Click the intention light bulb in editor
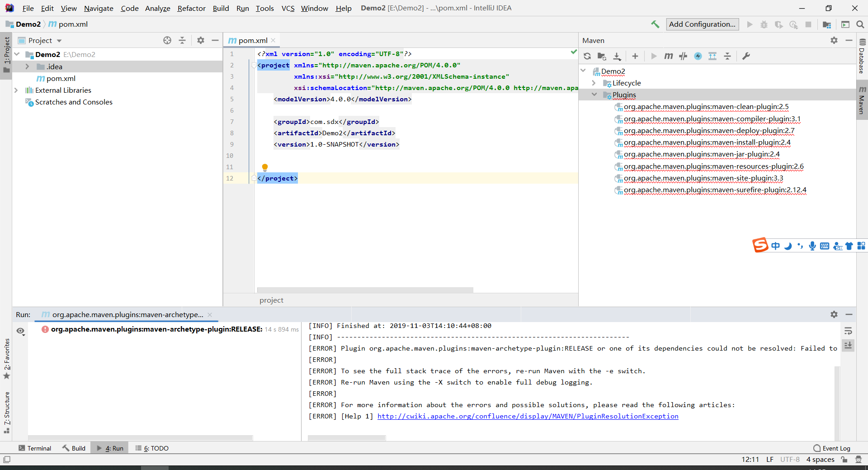The width and height of the screenshot is (868, 470). [265, 168]
